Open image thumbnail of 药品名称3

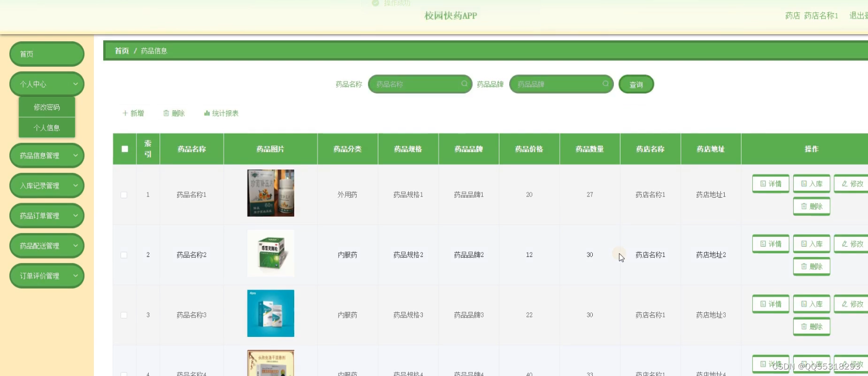pyautogui.click(x=270, y=314)
